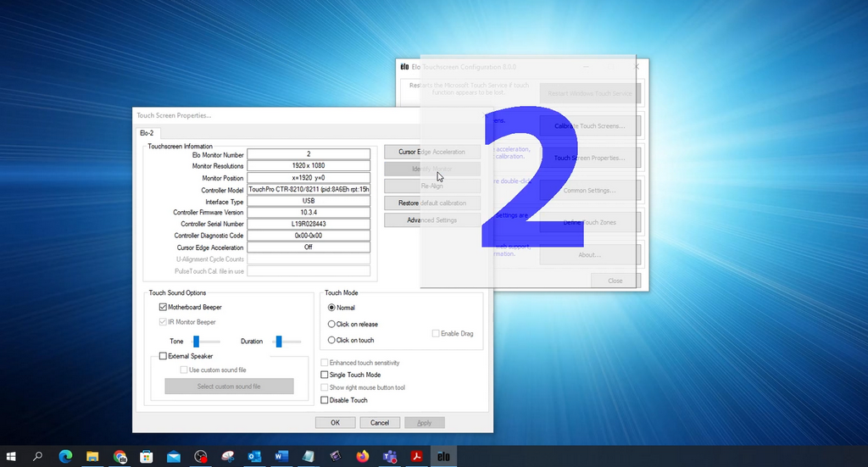Open Microsoft Teams from the taskbar
Image resolution: width=868 pixels, height=467 pixels.
coord(390,457)
